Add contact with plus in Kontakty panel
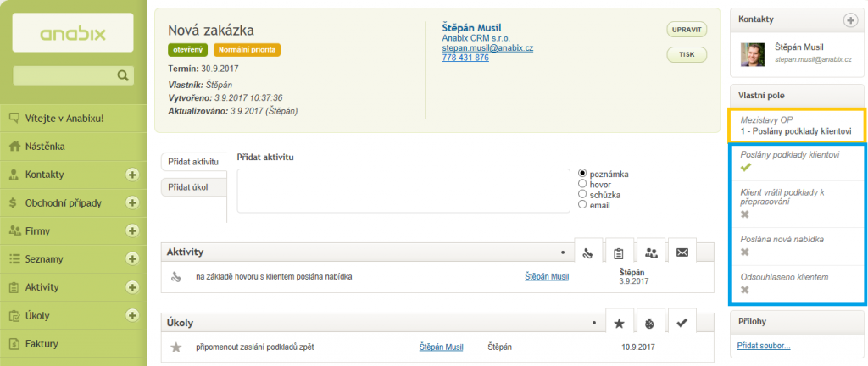868x366 pixels. (x=849, y=20)
